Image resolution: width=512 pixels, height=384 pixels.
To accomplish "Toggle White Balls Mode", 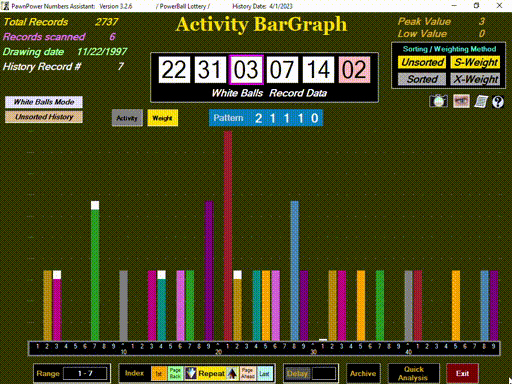I will (x=44, y=102).
